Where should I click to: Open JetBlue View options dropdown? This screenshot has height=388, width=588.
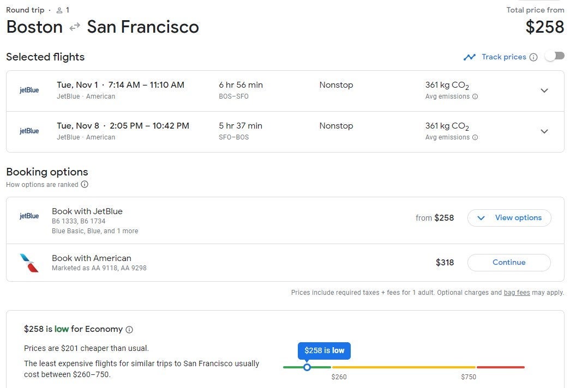pos(509,218)
